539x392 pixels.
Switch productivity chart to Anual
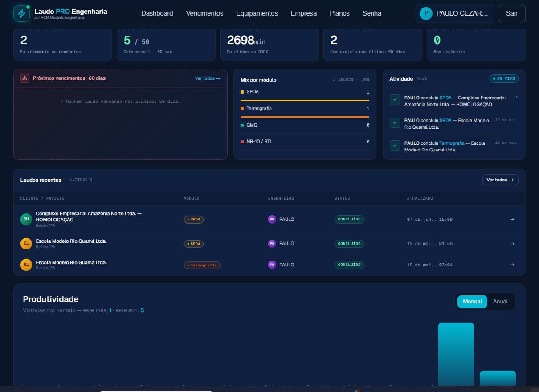[500, 302]
